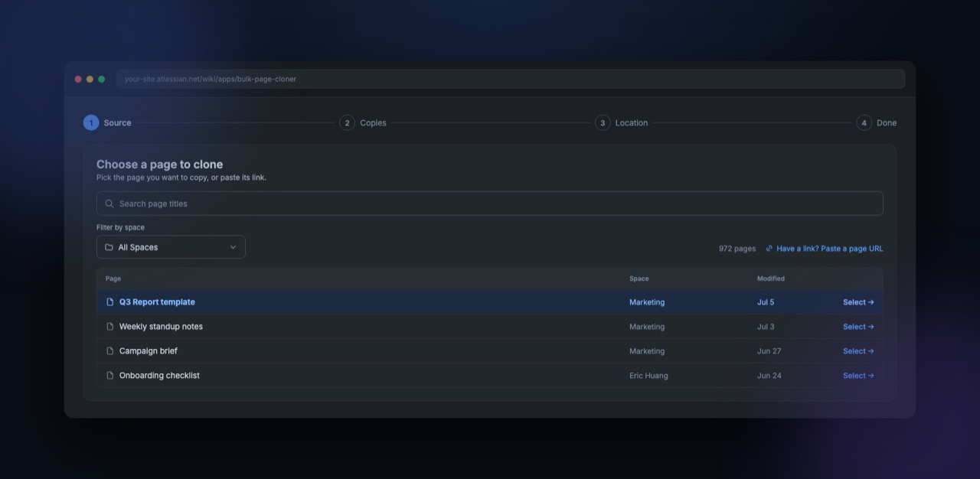This screenshot has height=479, width=980.
Task: Click the 972 pages count
Action: 737,249
